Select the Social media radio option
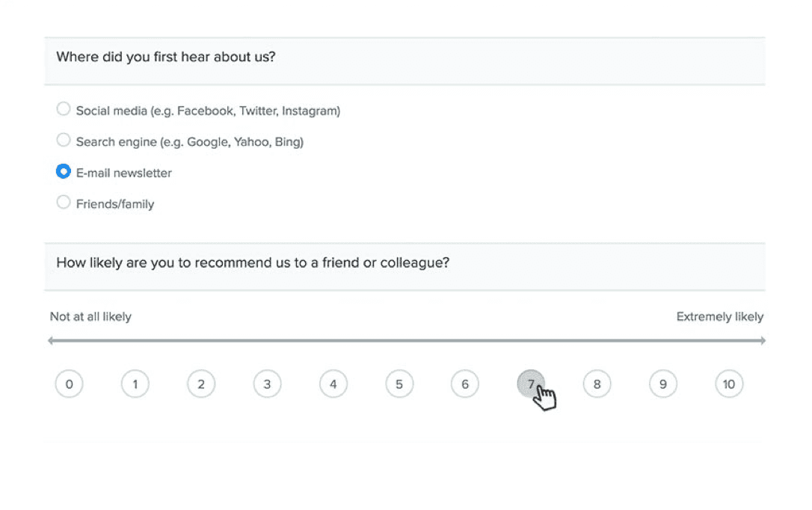 (x=63, y=109)
